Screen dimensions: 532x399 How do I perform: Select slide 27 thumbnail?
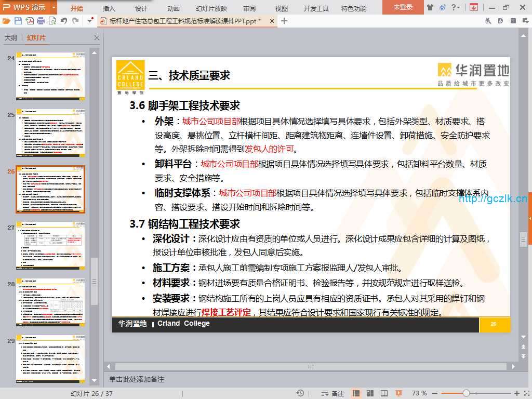pos(50,245)
